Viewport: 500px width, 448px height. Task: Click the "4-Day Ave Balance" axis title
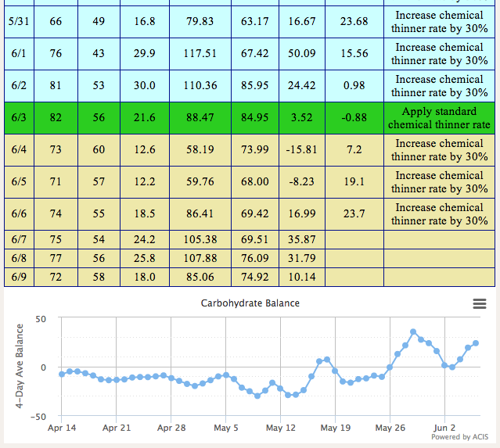pyautogui.click(x=20, y=366)
